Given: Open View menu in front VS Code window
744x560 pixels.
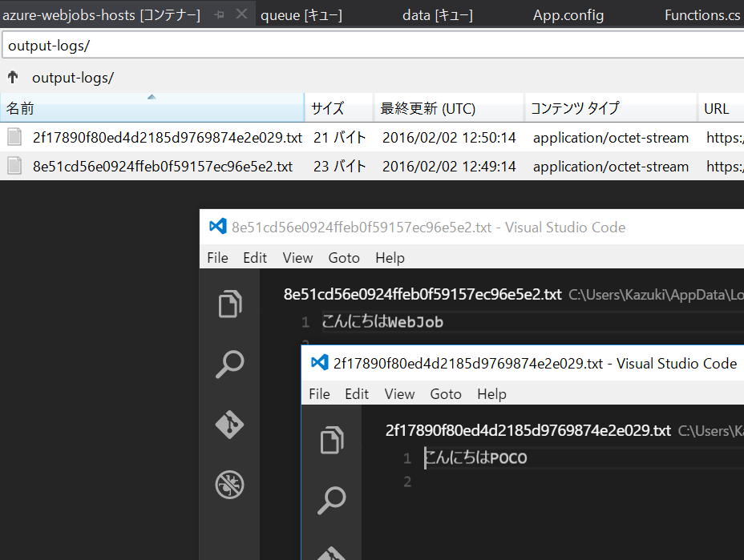Looking at the screenshot, I should 399,393.
